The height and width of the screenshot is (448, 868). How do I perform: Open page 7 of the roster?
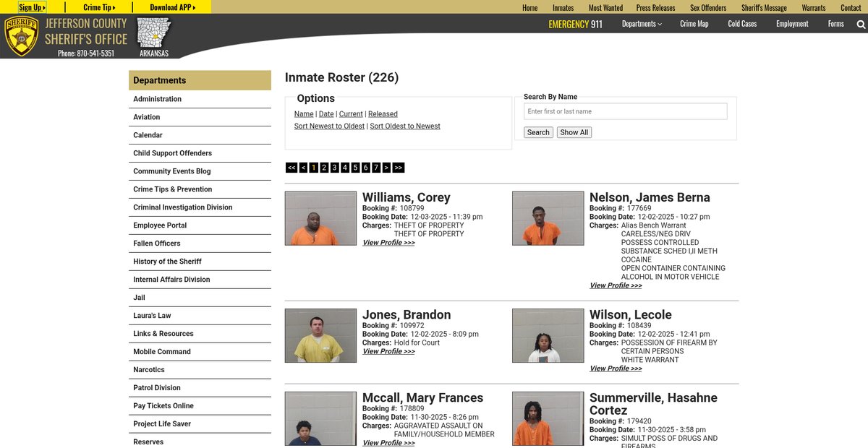pyautogui.click(x=376, y=168)
